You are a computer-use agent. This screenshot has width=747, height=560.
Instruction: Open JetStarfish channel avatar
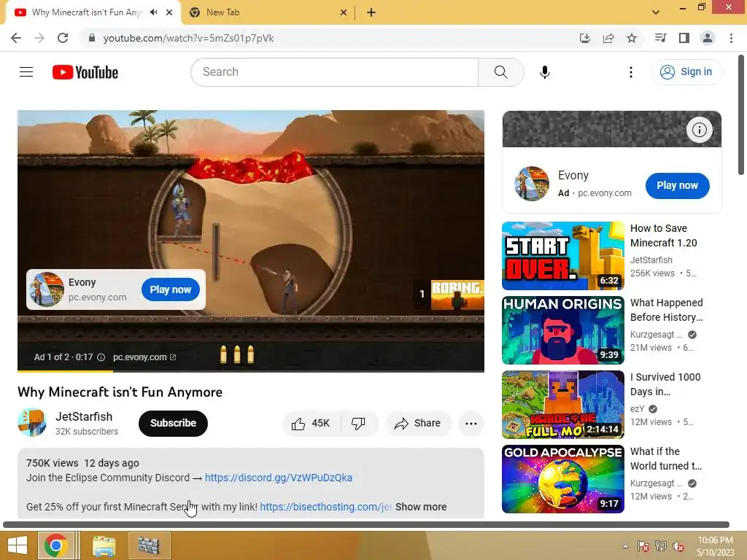(x=32, y=423)
